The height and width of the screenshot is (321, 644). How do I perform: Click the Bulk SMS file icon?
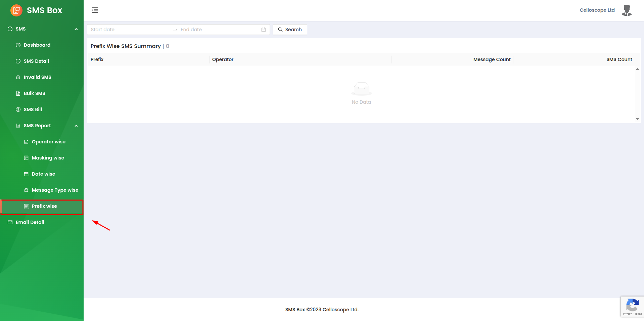coord(18,93)
